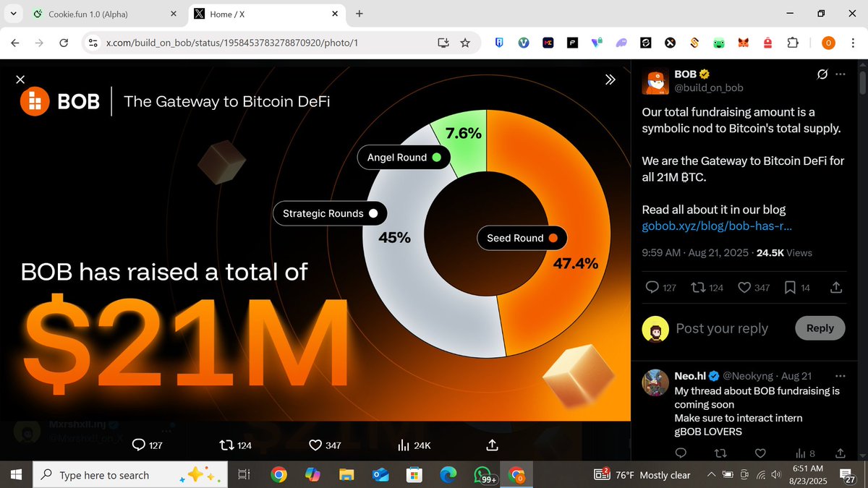Open the tab search dropdown chevron

point(13,14)
